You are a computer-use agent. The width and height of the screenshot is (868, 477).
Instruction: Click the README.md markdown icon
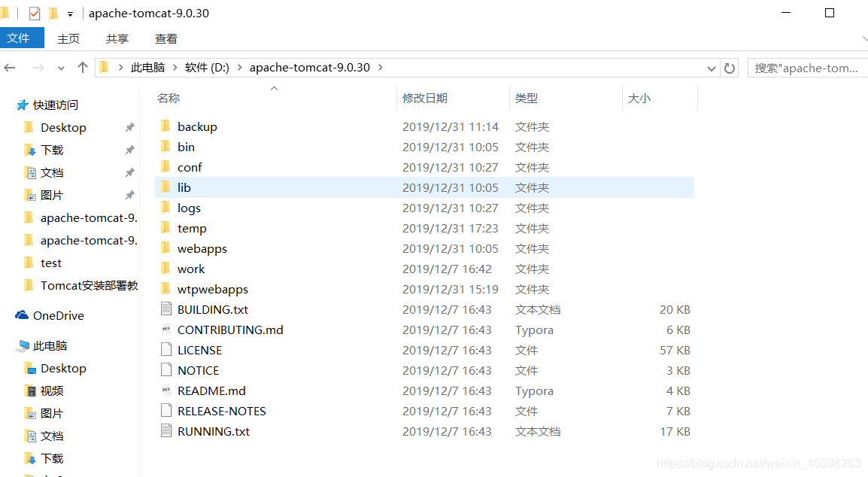click(166, 390)
